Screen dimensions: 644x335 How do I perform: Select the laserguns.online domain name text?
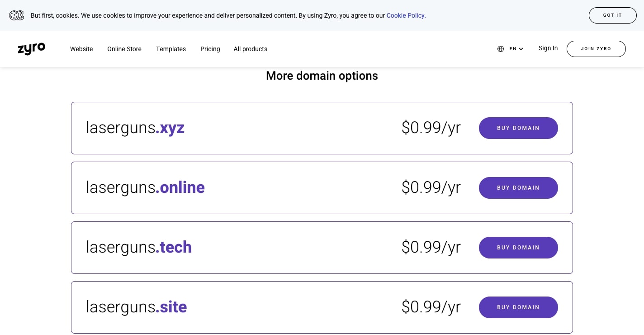tap(145, 188)
